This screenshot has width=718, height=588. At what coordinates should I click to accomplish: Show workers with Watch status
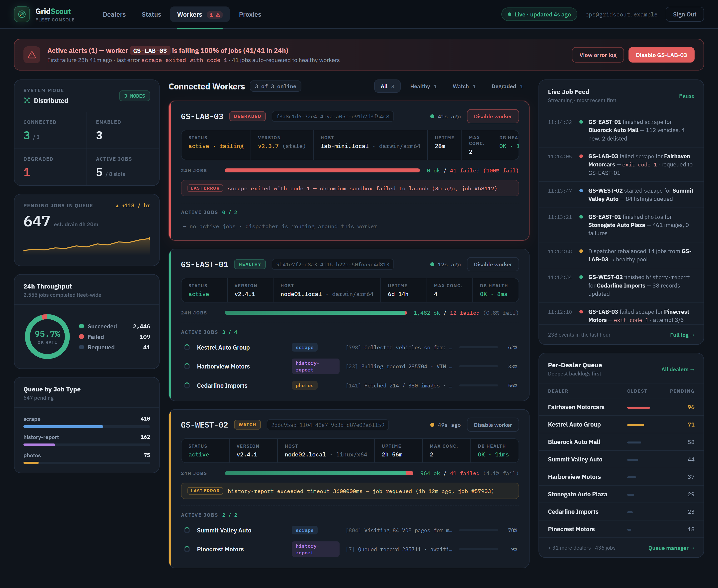click(464, 86)
